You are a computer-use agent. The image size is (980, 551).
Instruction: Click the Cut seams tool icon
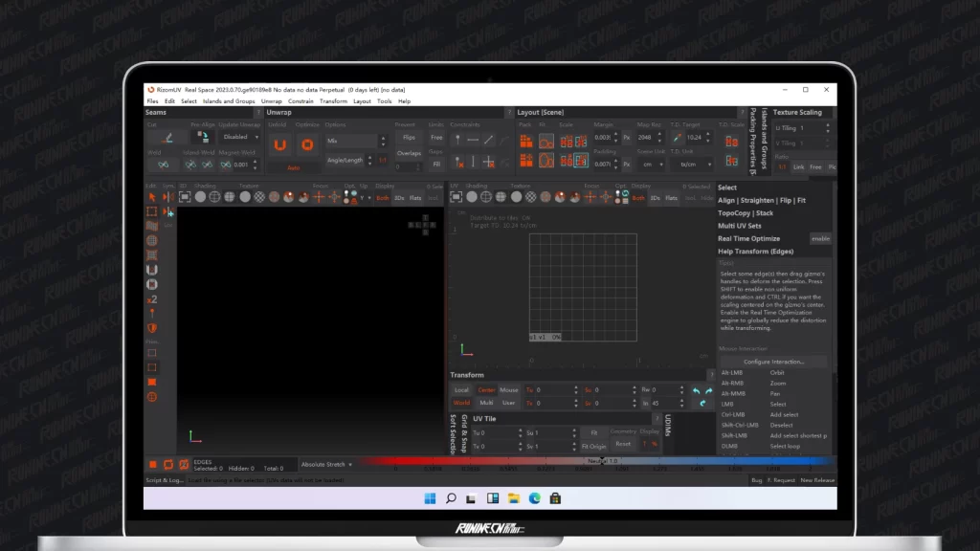(x=168, y=138)
